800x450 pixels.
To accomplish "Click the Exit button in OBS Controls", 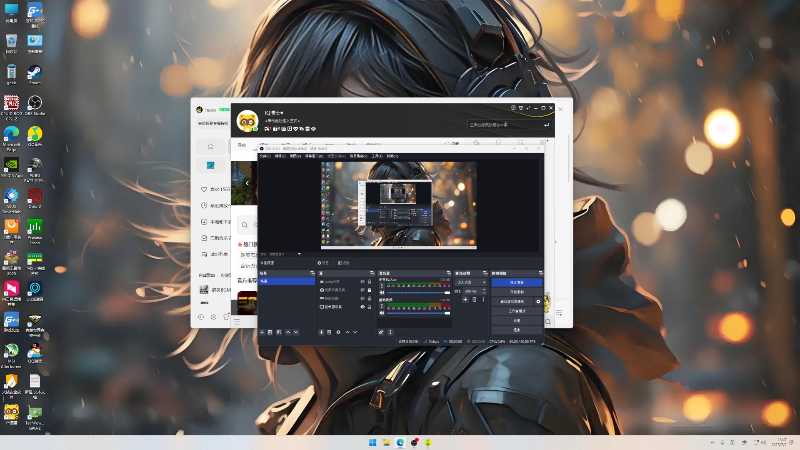I will [x=517, y=330].
